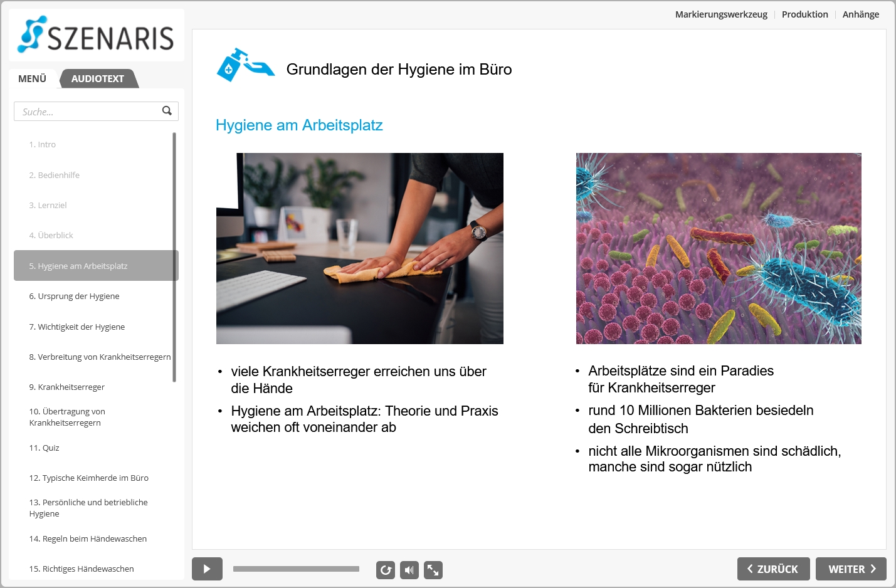
Task: Click title Grundlagen der Hygiene im Büro
Action: tap(399, 70)
